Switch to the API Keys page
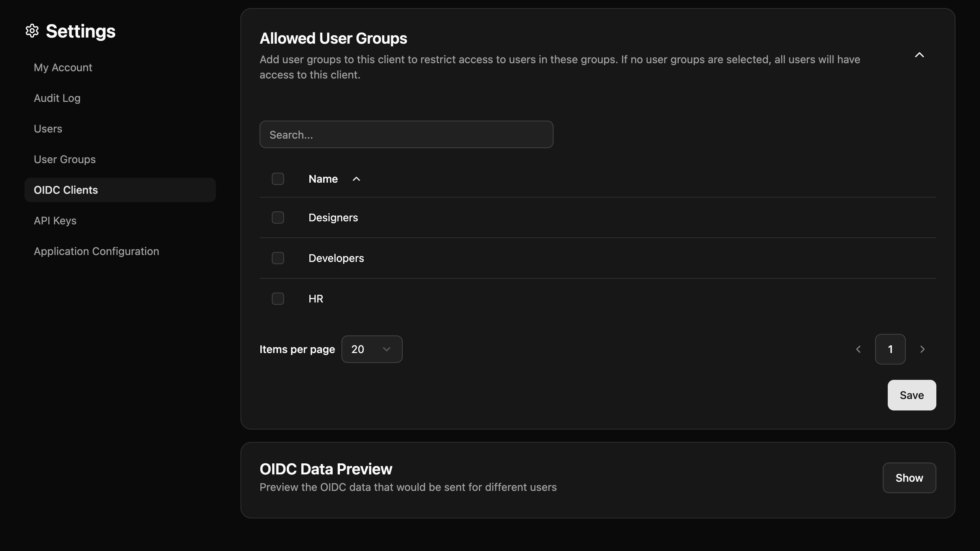 point(55,221)
